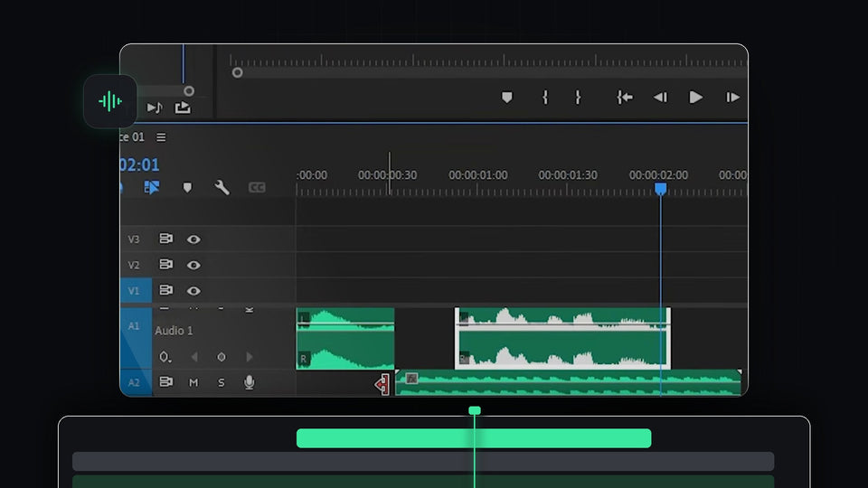Click the bright green bar in lower panel
868x488 pixels.
[x=474, y=438]
